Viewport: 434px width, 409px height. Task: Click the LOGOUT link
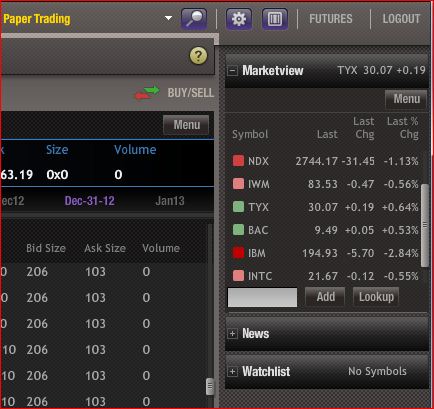click(401, 19)
